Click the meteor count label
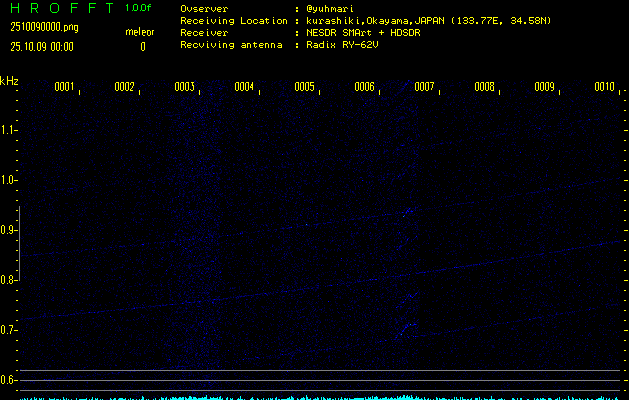The image size is (629, 400). pyautogui.click(x=139, y=32)
